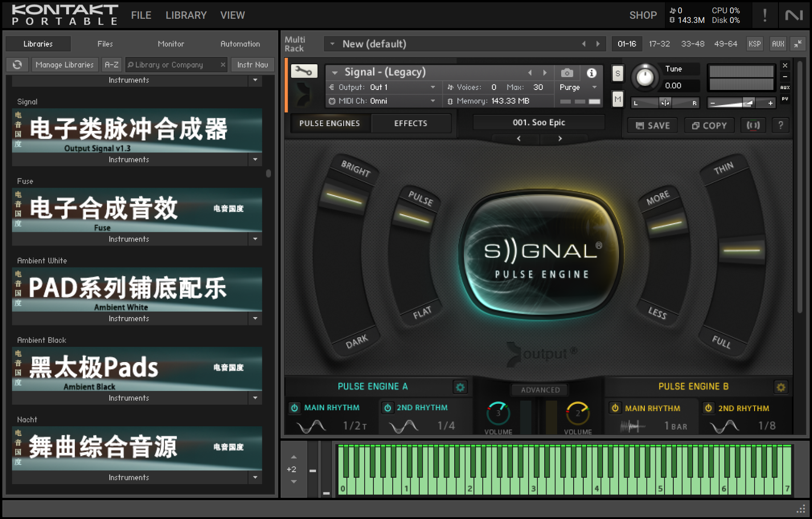Open the SHOP link
812x519 pixels.
(x=643, y=15)
